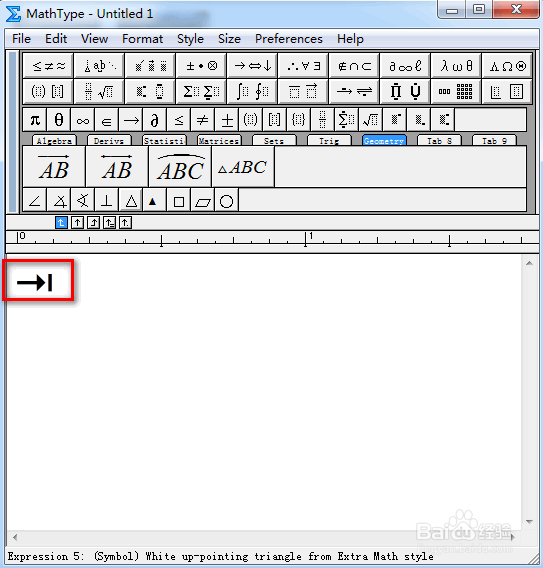Screen dimensions: 543x568
Task: Open the Preferences menu
Action: click(x=289, y=39)
